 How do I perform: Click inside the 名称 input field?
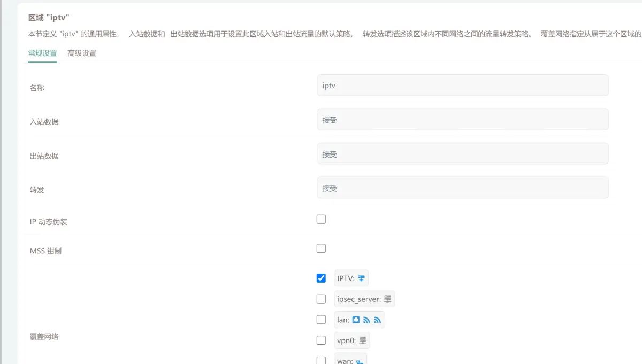point(463,85)
